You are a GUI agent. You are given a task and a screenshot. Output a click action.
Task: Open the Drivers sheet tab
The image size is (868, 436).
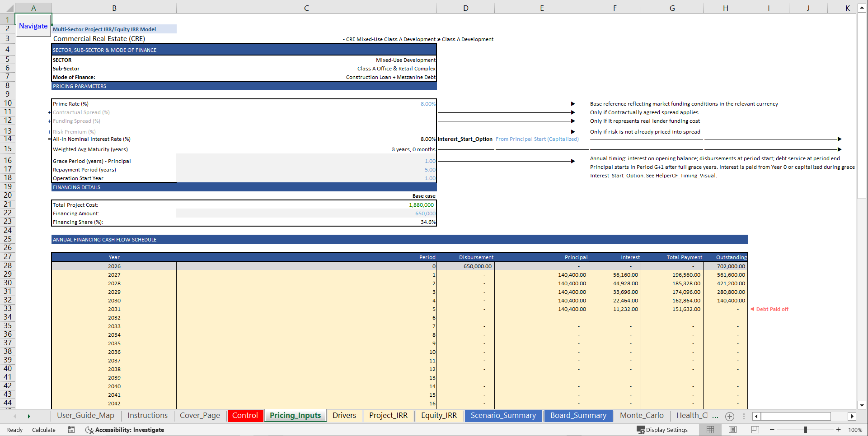point(344,416)
